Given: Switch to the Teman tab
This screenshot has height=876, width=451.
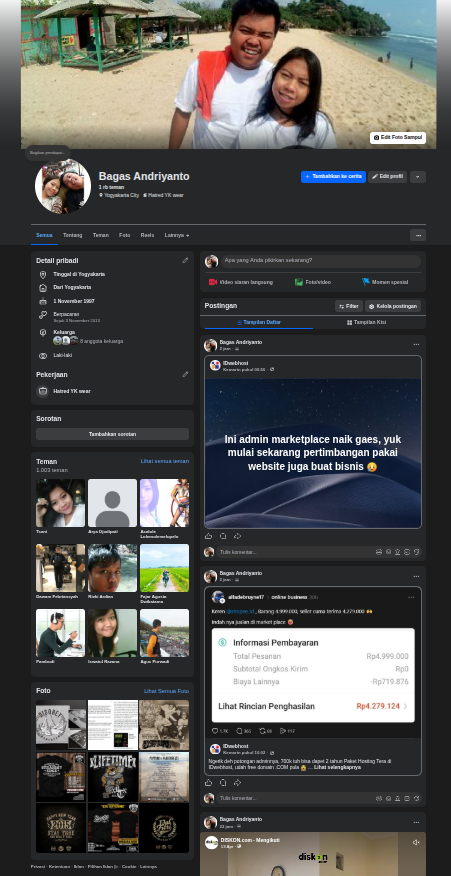Looking at the screenshot, I should point(101,235).
